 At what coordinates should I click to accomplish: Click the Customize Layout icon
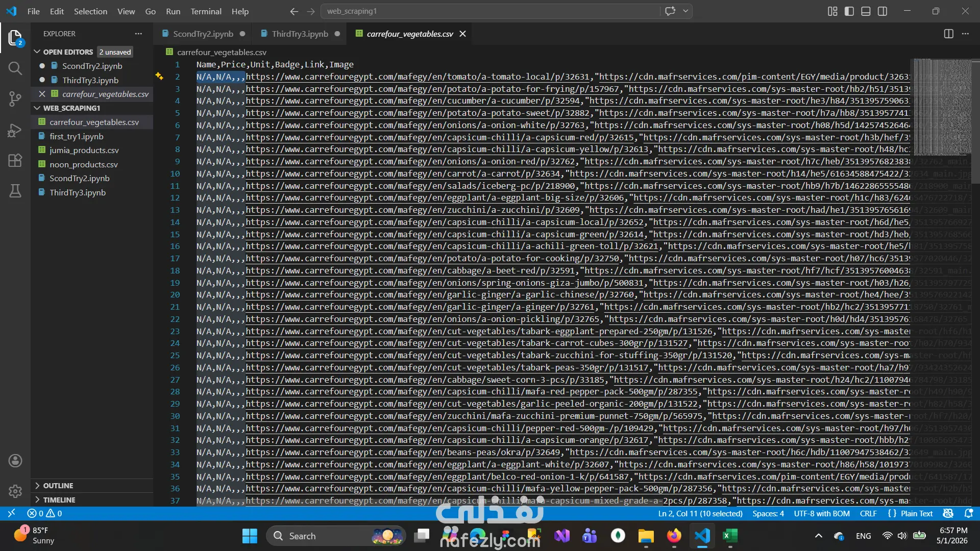coord(832,11)
